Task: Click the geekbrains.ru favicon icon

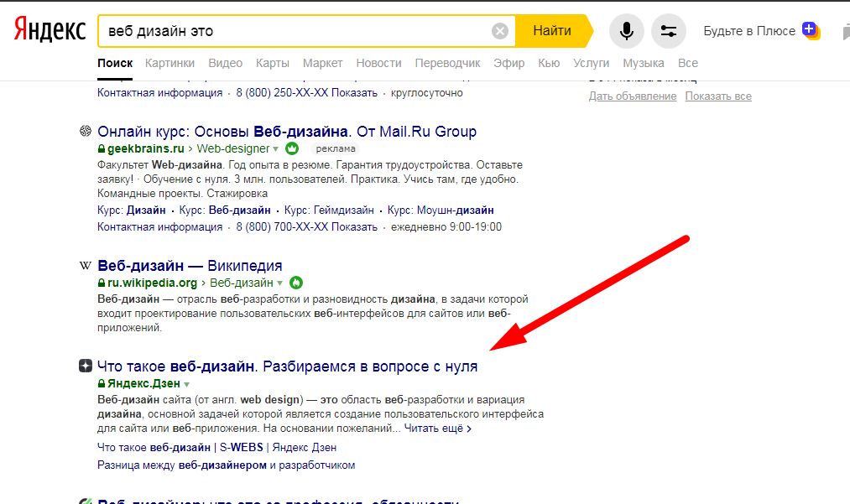Action: [x=86, y=131]
